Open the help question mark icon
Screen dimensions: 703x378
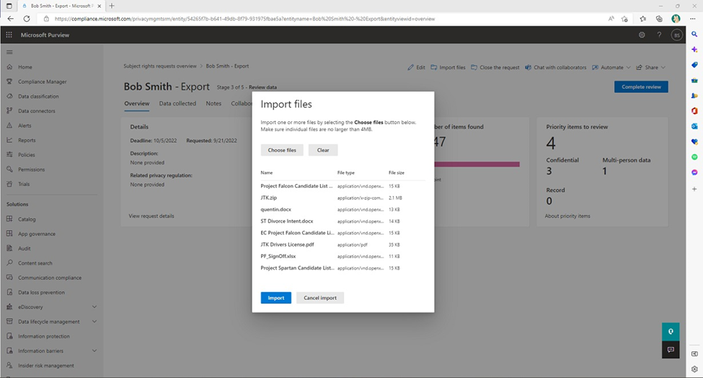click(x=659, y=35)
